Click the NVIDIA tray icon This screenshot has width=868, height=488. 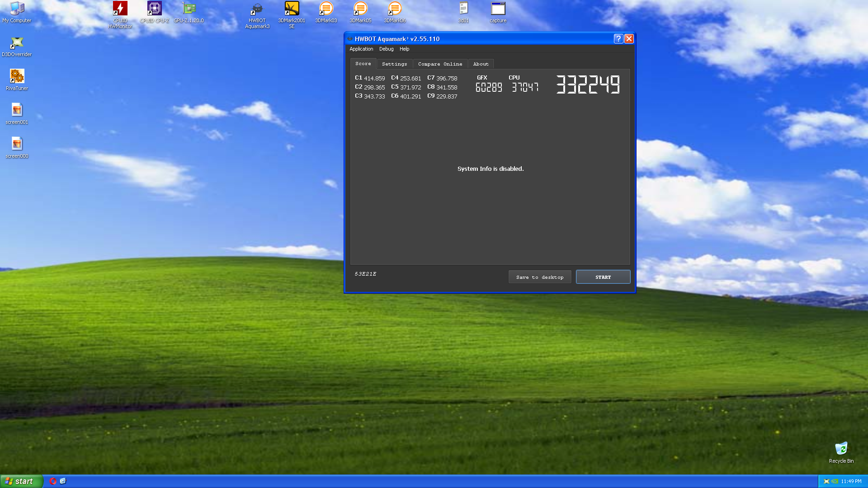835,481
